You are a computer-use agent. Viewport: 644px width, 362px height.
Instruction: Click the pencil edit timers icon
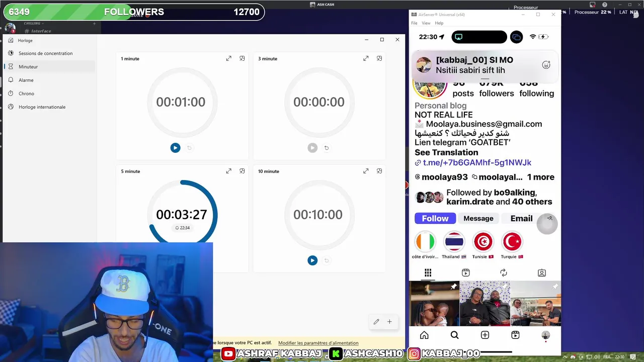(x=376, y=322)
